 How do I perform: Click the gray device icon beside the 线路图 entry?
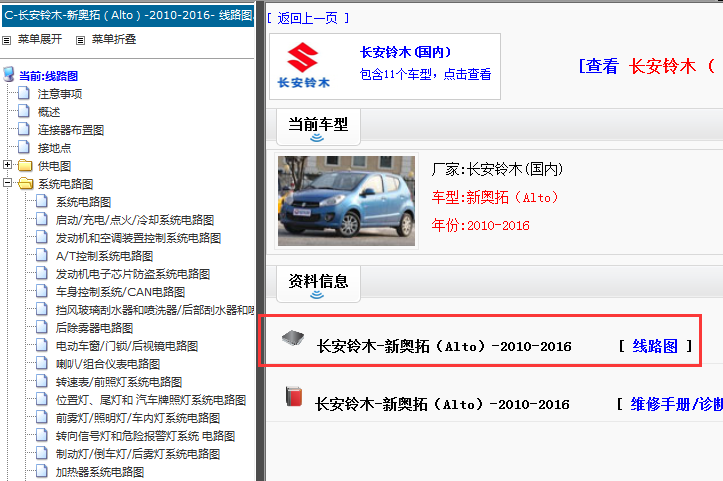(x=293, y=339)
